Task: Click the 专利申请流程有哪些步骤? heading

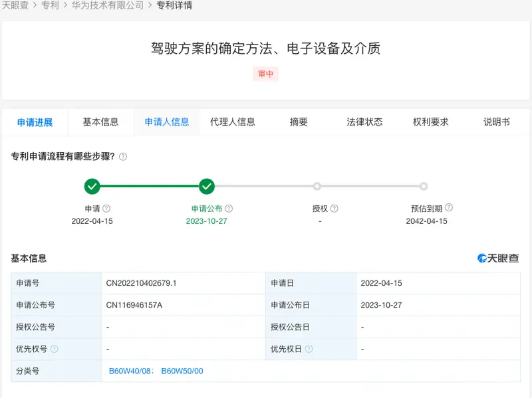Action: point(63,156)
